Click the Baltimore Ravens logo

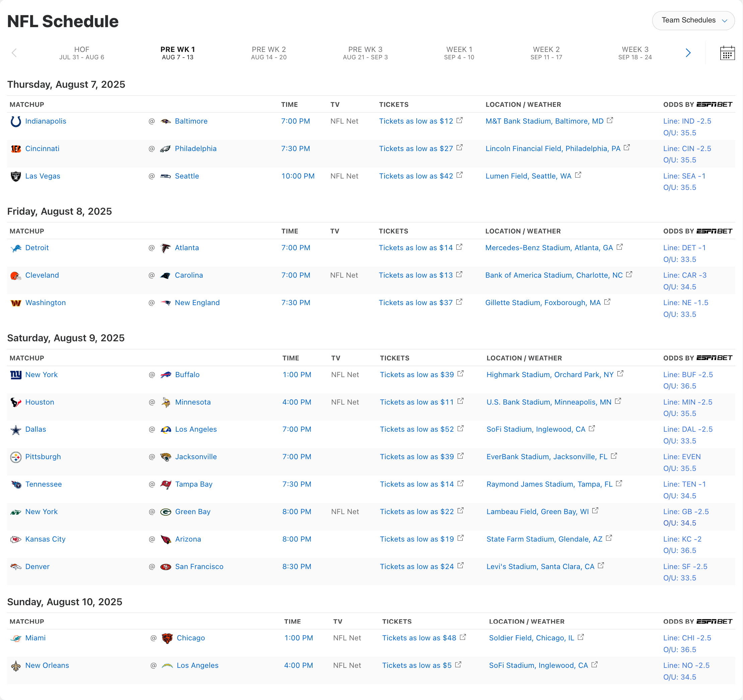click(x=165, y=122)
